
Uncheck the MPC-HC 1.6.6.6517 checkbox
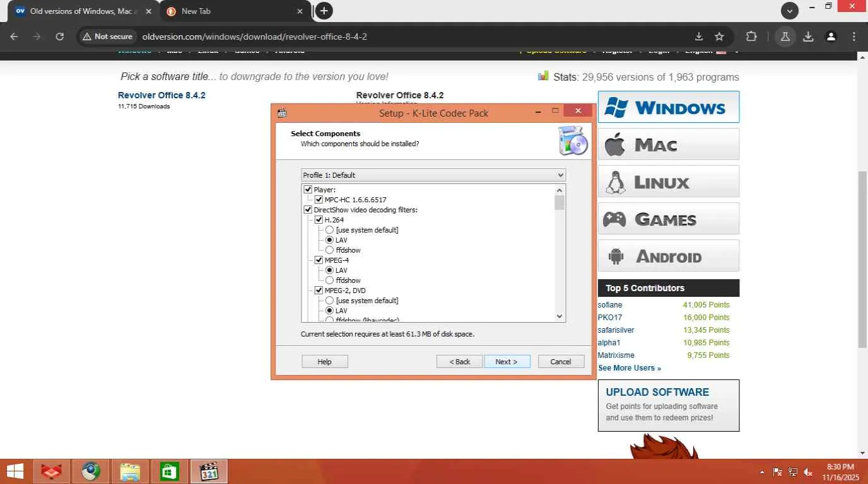click(319, 200)
